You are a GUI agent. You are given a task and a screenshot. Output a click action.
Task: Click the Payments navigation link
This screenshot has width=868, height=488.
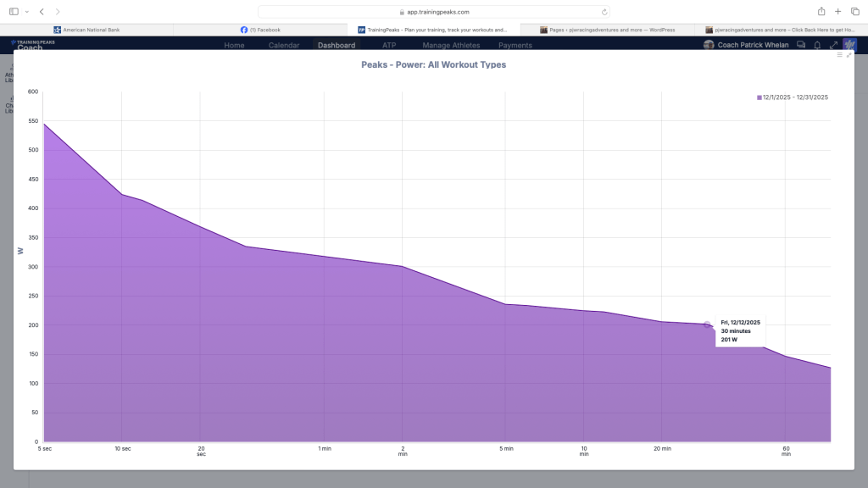(515, 45)
